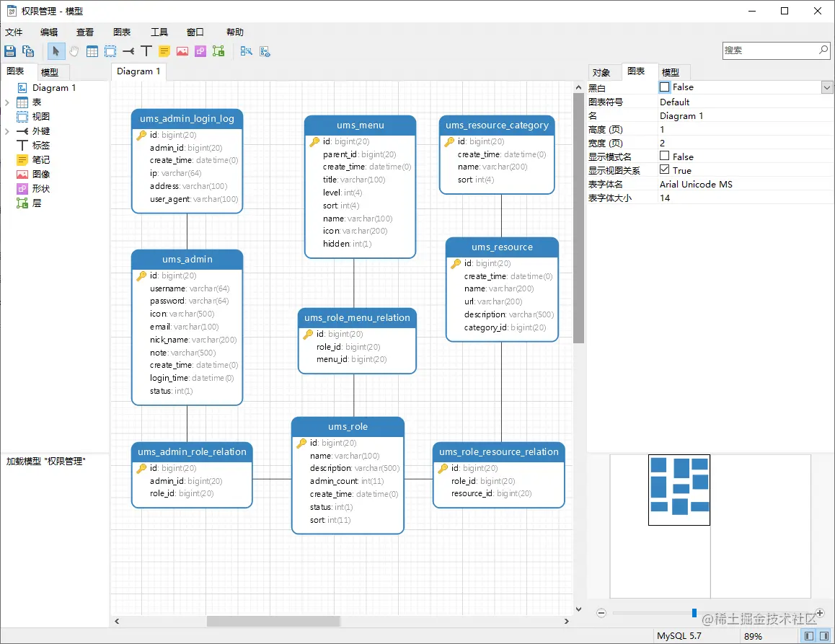The height and width of the screenshot is (644, 835).
Task: Select the arrow pointer tool
Action: tap(56, 51)
